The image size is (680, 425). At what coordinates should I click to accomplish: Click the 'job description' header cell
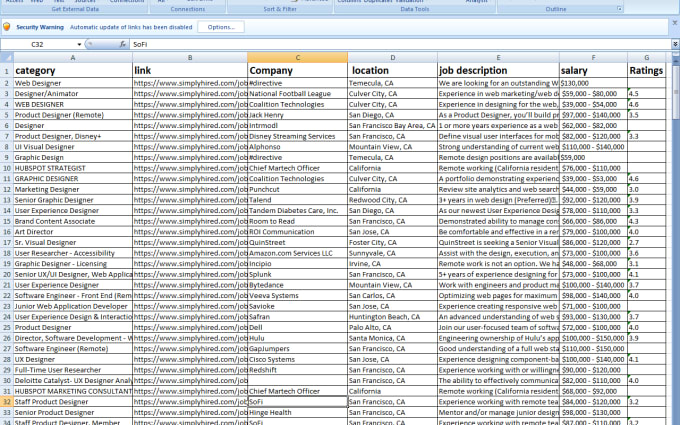pos(498,71)
